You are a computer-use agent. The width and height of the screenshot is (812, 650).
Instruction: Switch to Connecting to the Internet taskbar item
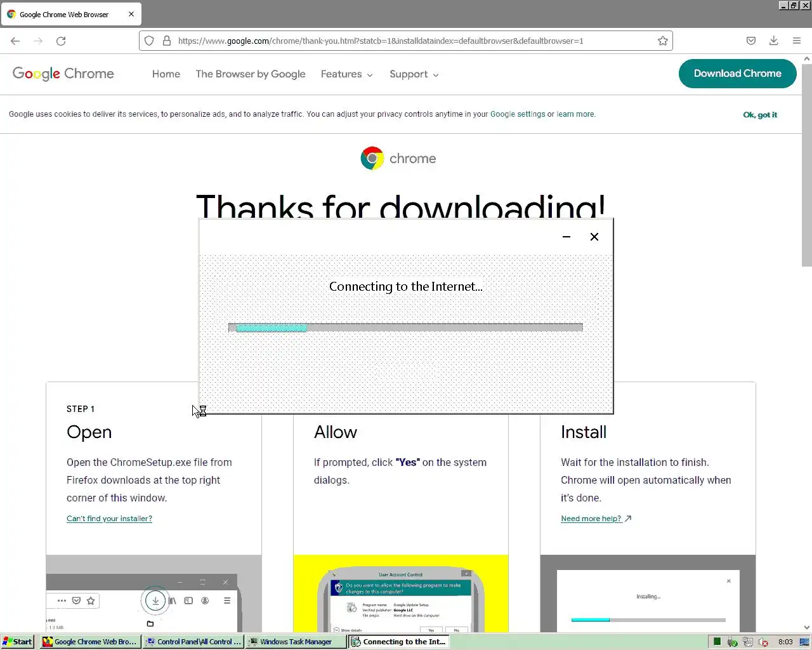coord(398,642)
